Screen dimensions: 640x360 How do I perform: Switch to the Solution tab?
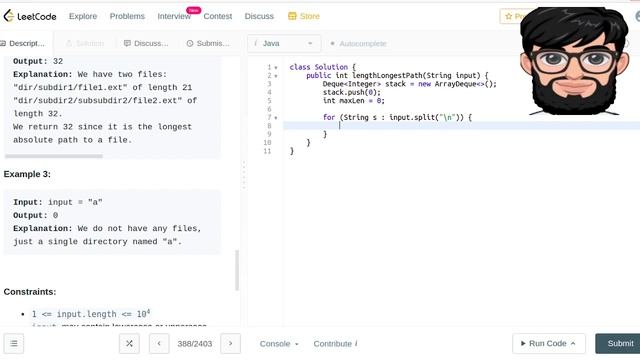(x=85, y=43)
